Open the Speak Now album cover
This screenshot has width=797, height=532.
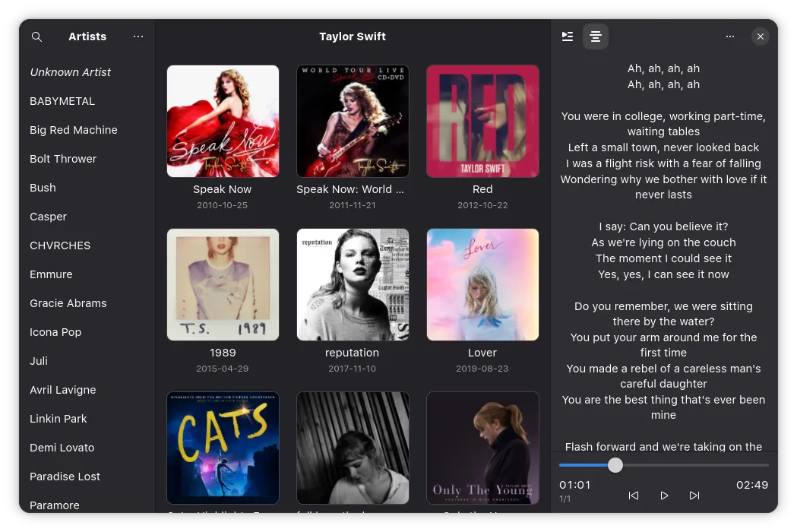pos(223,121)
